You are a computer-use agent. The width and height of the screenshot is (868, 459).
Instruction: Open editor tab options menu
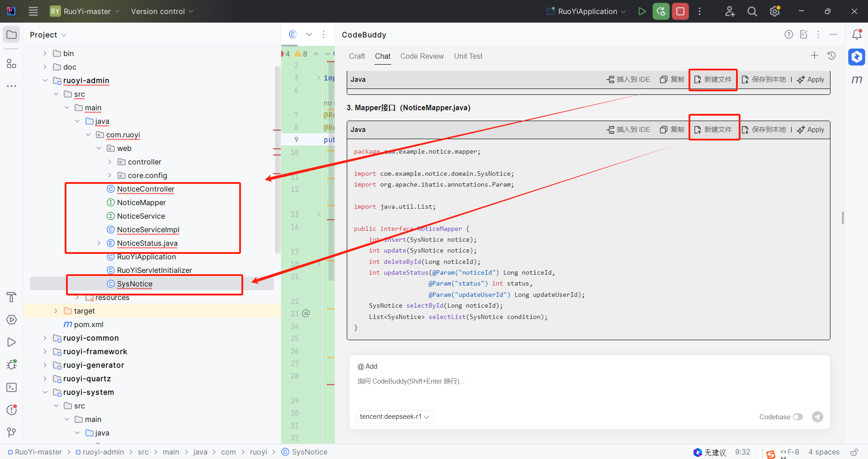point(324,34)
